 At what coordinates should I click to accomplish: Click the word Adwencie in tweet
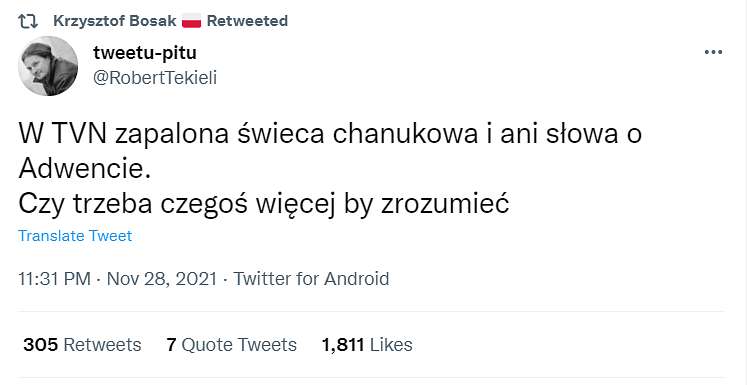pyautogui.click(x=84, y=170)
